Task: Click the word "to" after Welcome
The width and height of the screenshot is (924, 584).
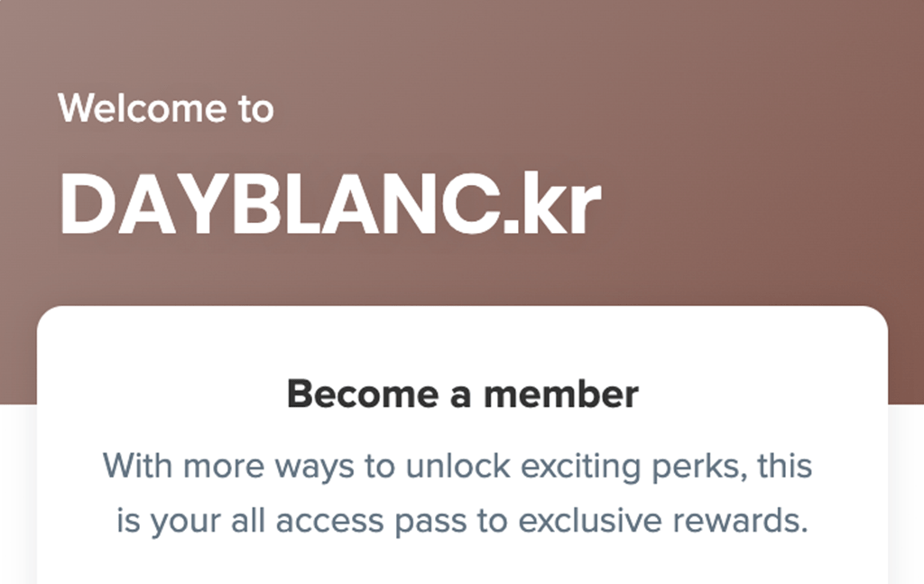Action: point(255,109)
